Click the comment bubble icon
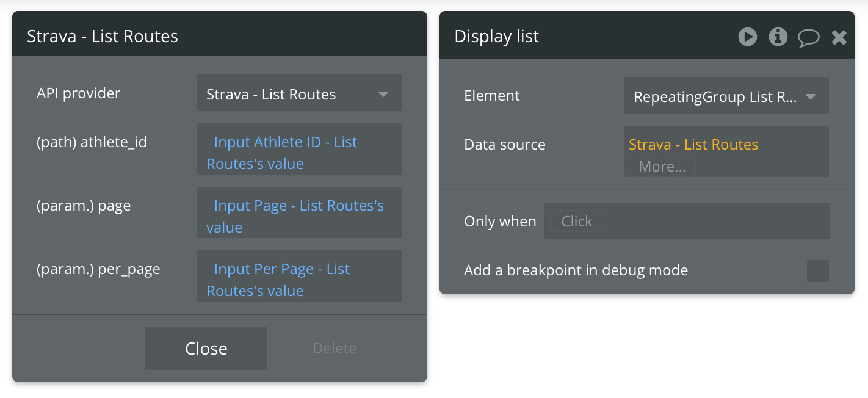 808,38
